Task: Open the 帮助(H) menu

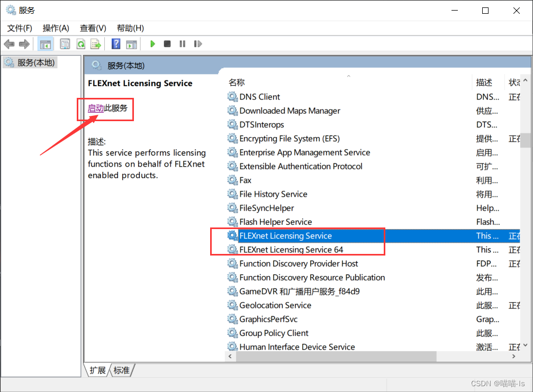Action: (x=130, y=28)
